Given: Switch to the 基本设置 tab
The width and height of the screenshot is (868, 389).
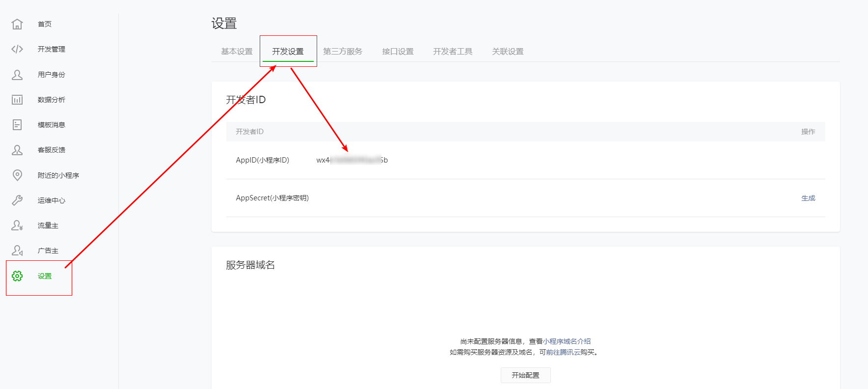Looking at the screenshot, I should click(237, 52).
